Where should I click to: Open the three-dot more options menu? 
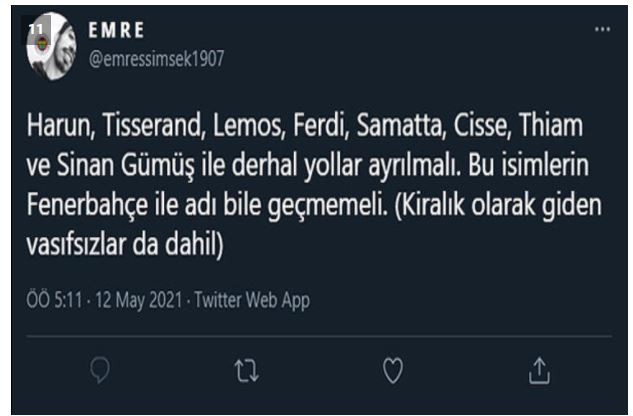tap(602, 29)
